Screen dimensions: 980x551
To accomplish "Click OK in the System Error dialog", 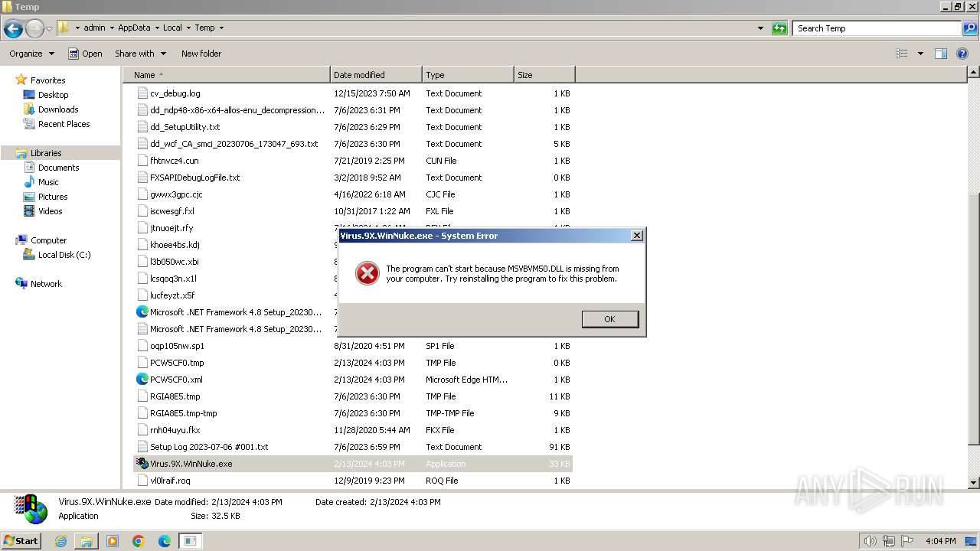I will [x=609, y=319].
